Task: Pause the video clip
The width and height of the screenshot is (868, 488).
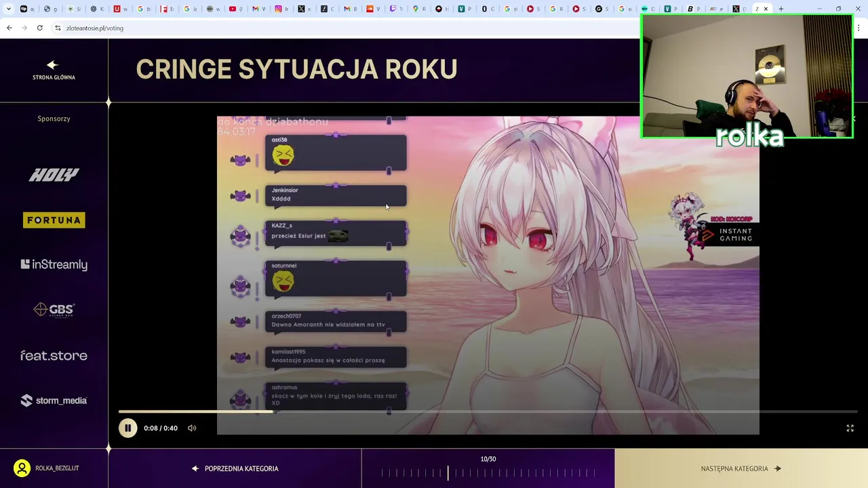Action: [127, 428]
